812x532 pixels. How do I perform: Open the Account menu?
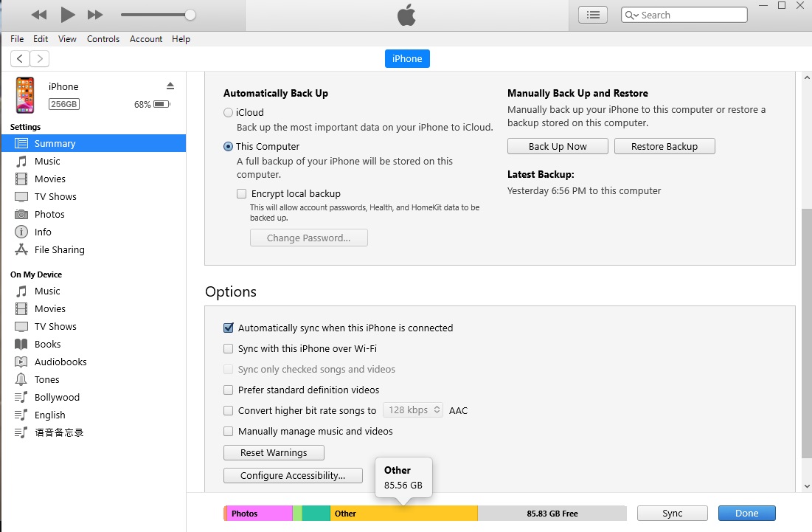tap(146, 39)
